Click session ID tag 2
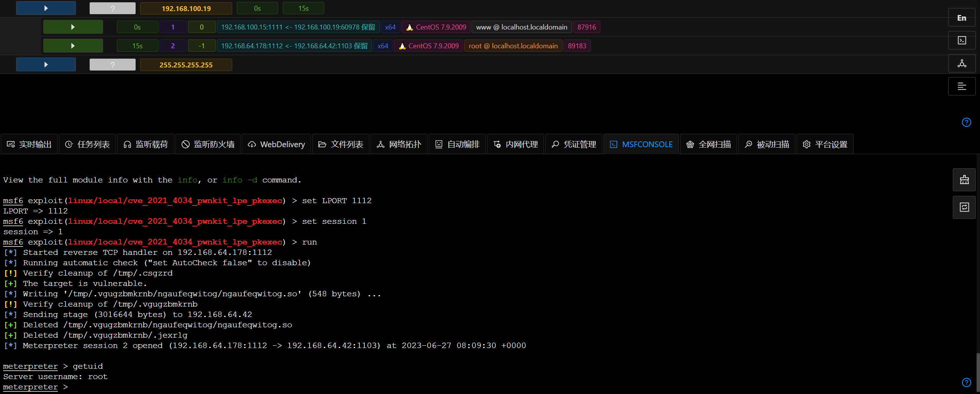This screenshot has height=394, width=980. (x=173, y=46)
